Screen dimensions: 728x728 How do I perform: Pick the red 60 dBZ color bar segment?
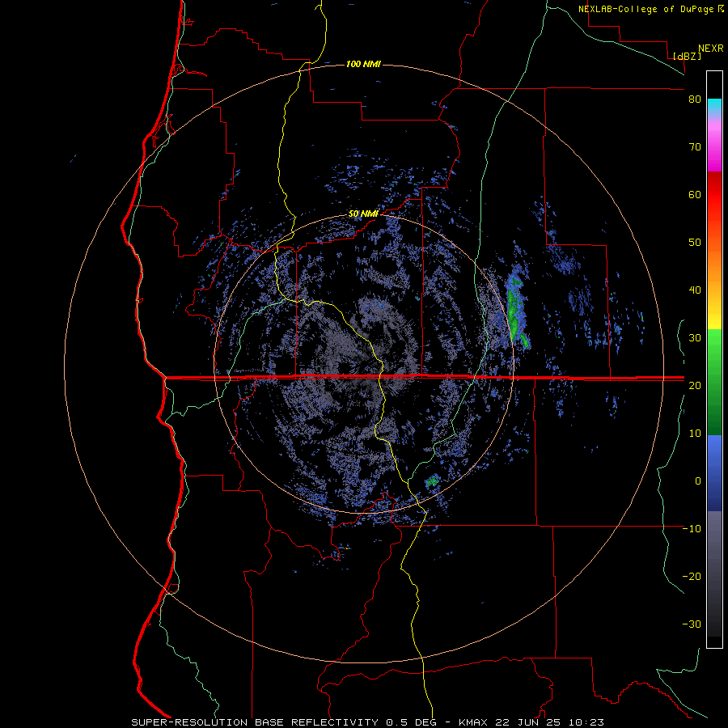pos(714,195)
